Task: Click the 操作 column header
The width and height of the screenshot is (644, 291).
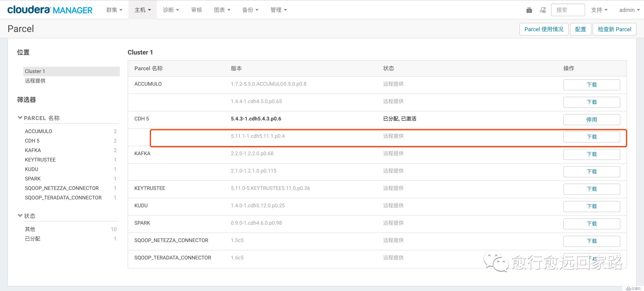Action: pos(569,68)
